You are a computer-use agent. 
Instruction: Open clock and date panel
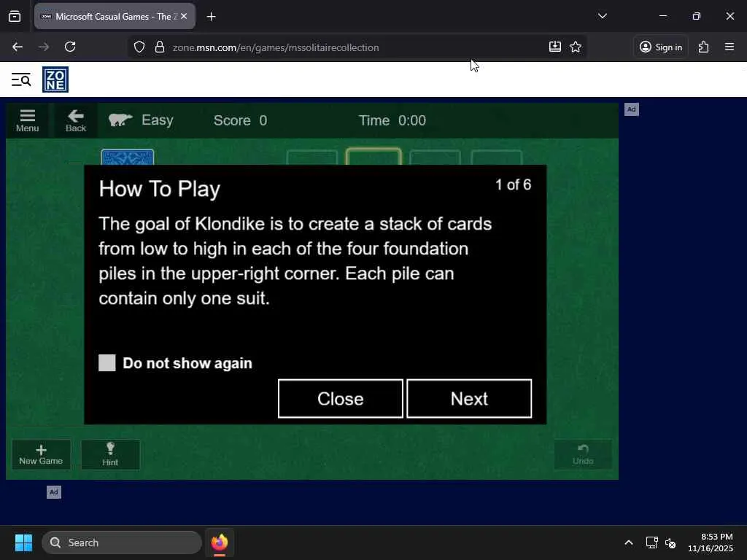click(x=711, y=542)
